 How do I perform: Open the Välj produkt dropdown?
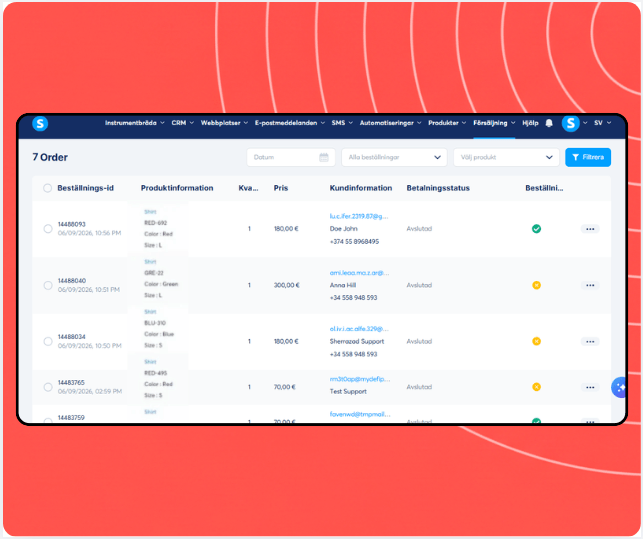tap(506, 157)
